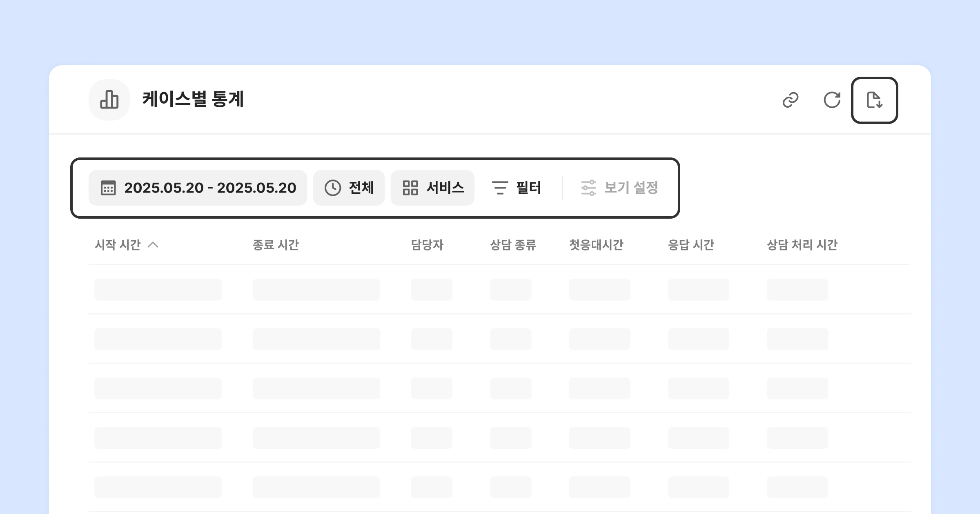Click the 담당자 column header
Image resolution: width=980 pixels, height=514 pixels.
click(x=427, y=245)
